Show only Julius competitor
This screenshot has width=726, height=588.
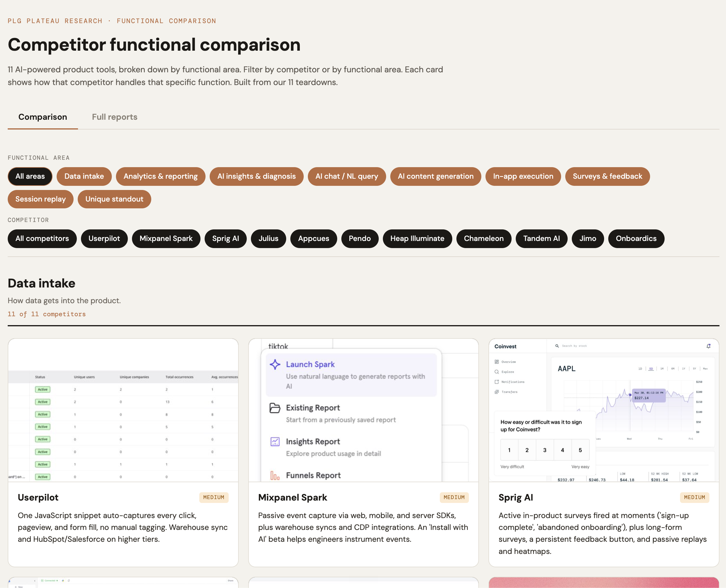pos(268,239)
